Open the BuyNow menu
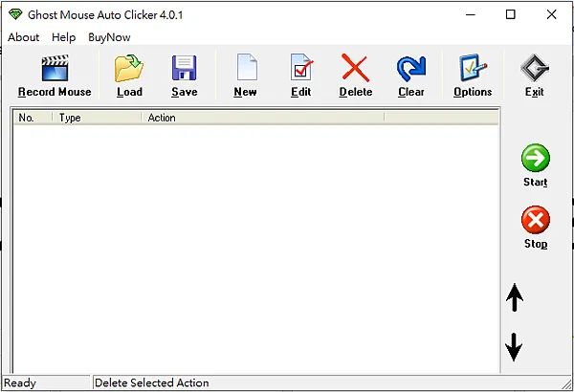Image resolution: width=574 pixels, height=392 pixels. [x=109, y=37]
